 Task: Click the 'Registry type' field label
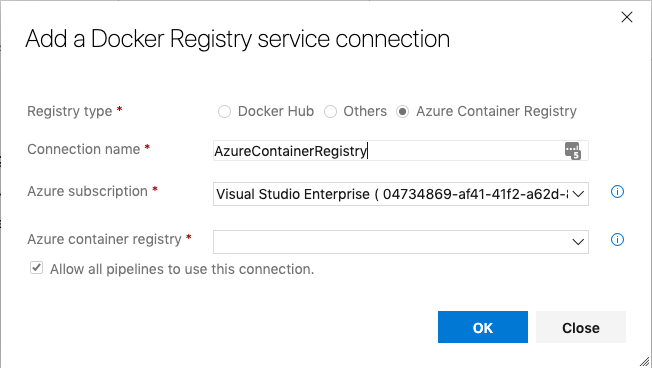pos(70,111)
